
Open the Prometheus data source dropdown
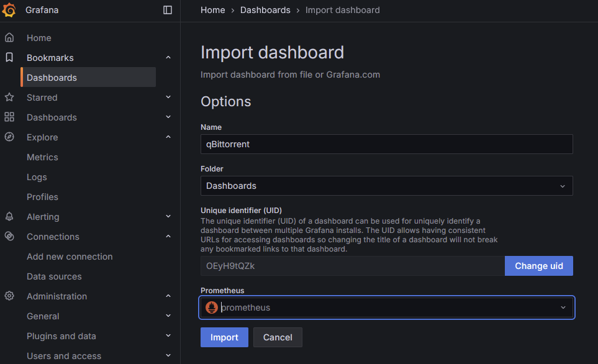coord(386,307)
